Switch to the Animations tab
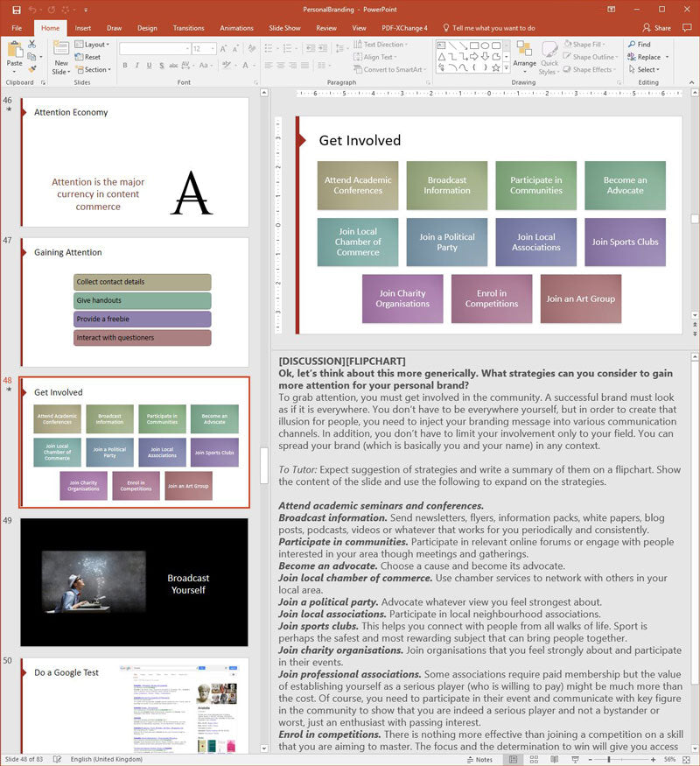700x766 pixels. (x=236, y=28)
